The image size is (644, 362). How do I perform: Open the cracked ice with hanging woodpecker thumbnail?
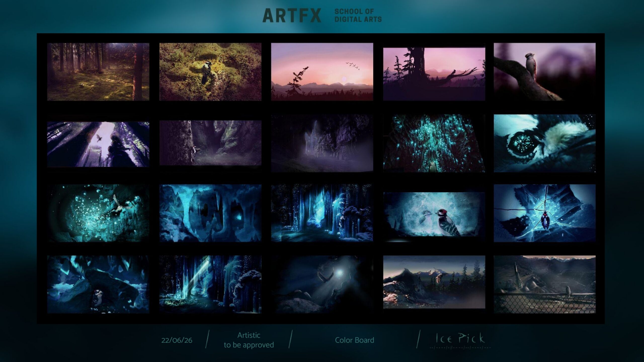point(545,213)
